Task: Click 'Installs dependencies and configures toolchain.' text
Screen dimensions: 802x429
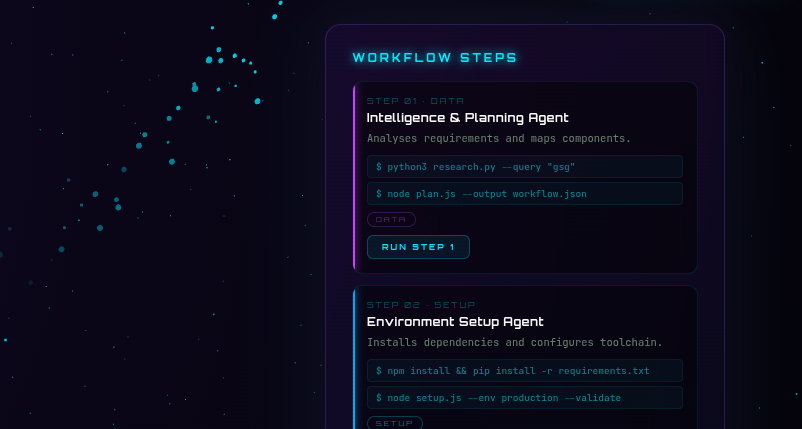Action: coord(515,343)
